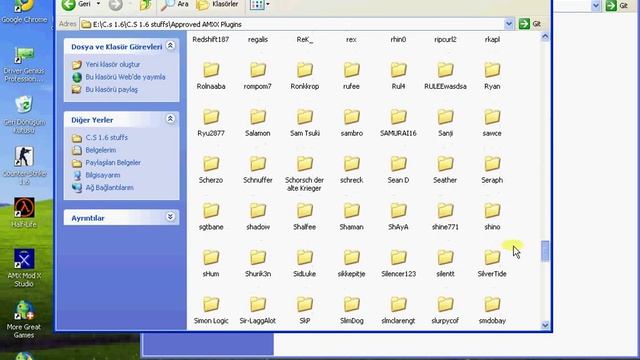The height and width of the screenshot is (360, 640).
Task: Open the rompom7 folder
Action: [258, 76]
